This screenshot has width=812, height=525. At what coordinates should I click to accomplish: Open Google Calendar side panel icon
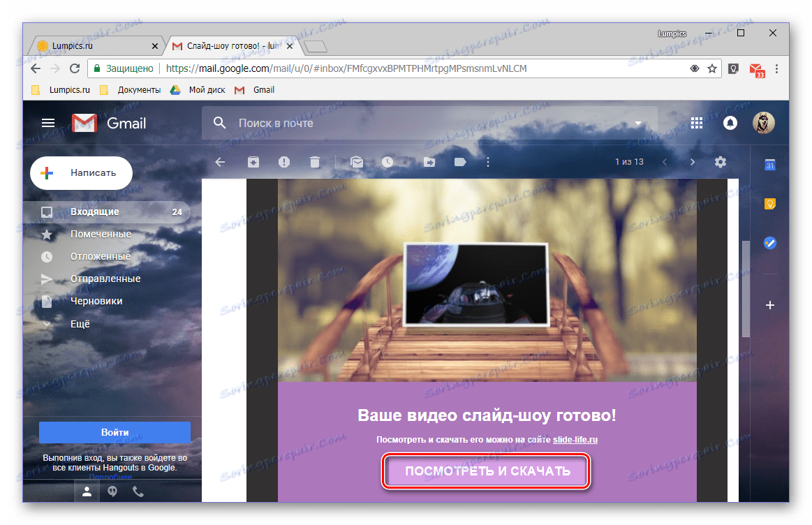point(770,165)
